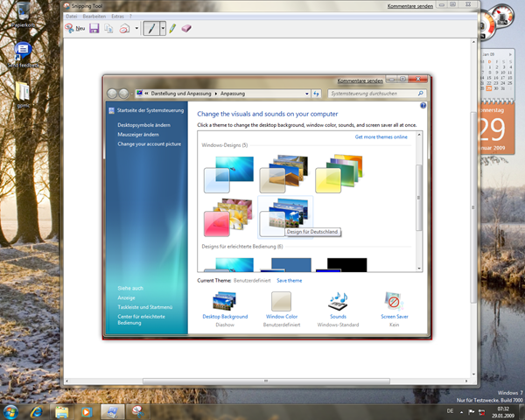Open the Papierkorb desktop icon
Screen dimensions: 525x420
[23, 15]
